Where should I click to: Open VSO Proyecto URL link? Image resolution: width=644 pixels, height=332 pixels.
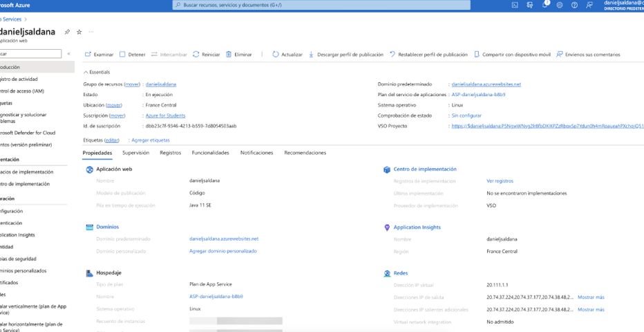[547, 126]
